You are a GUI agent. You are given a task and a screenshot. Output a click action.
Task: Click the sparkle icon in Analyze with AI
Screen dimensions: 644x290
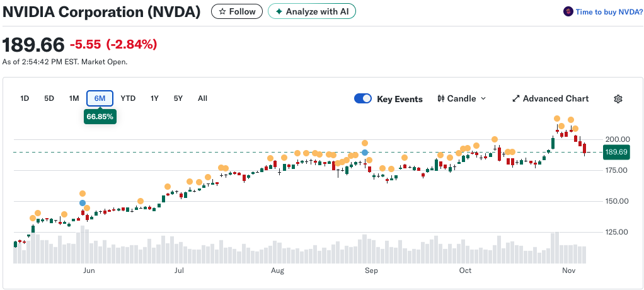coord(279,11)
